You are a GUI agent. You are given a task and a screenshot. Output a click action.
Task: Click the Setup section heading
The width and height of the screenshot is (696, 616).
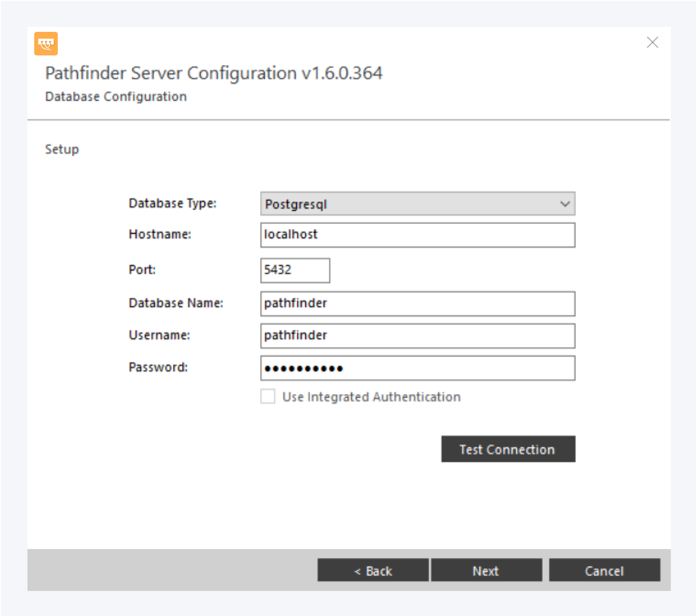coord(62,149)
